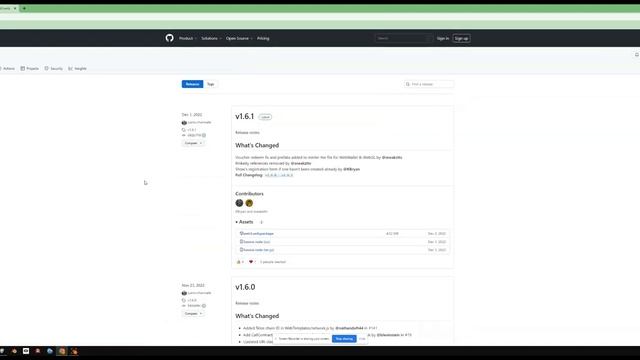Click the v1.6.1 release author avatar
640x360 pixels.
click(x=184, y=122)
